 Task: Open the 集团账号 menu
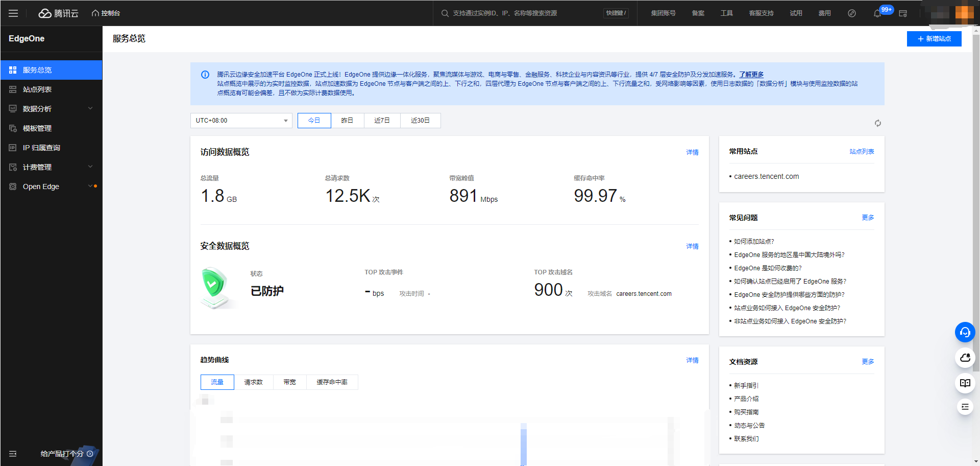(x=663, y=13)
